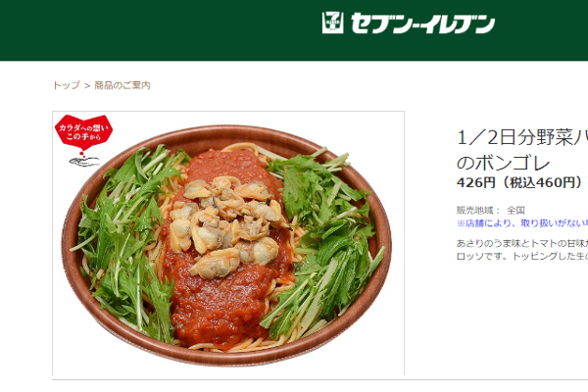Click the あさりのうま味 description line
Image resolution: width=588 pixels, height=392 pixels.
(x=522, y=243)
